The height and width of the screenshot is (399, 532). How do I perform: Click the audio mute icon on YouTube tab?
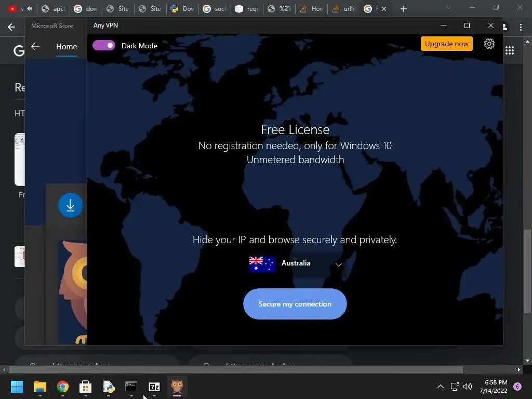click(x=30, y=9)
